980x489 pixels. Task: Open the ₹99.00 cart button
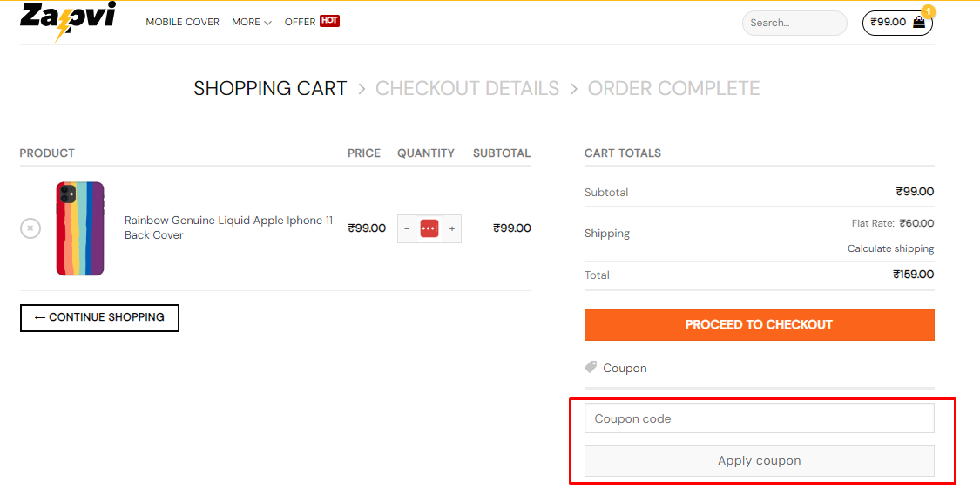pyautogui.click(x=897, y=24)
